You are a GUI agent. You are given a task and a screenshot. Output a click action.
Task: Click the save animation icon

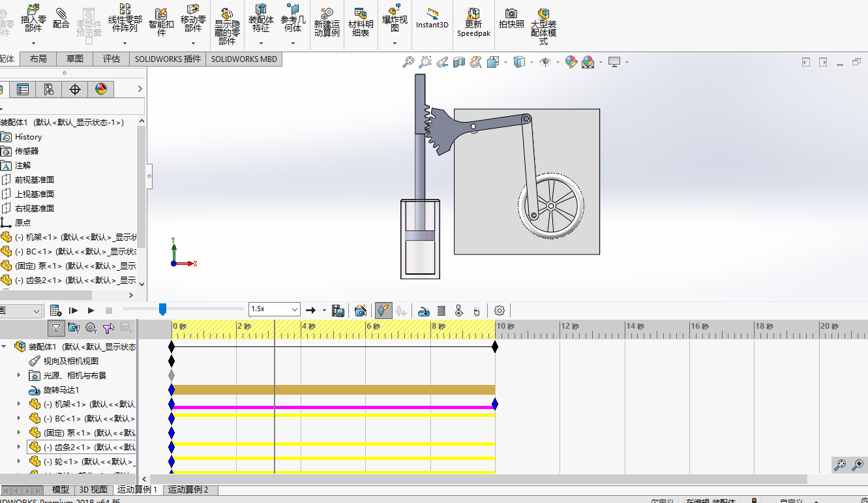pyautogui.click(x=338, y=311)
